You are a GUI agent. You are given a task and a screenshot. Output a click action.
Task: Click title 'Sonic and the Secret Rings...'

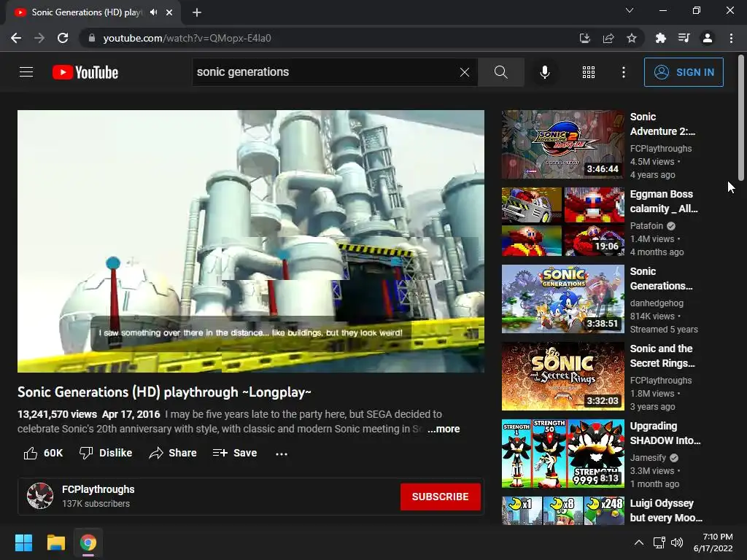point(662,356)
